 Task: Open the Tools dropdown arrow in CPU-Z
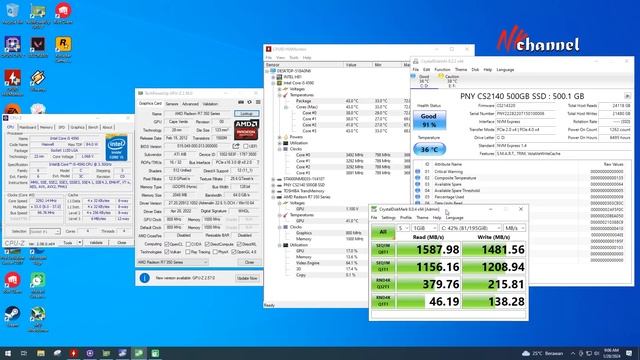pyautogui.click(x=80, y=242)
